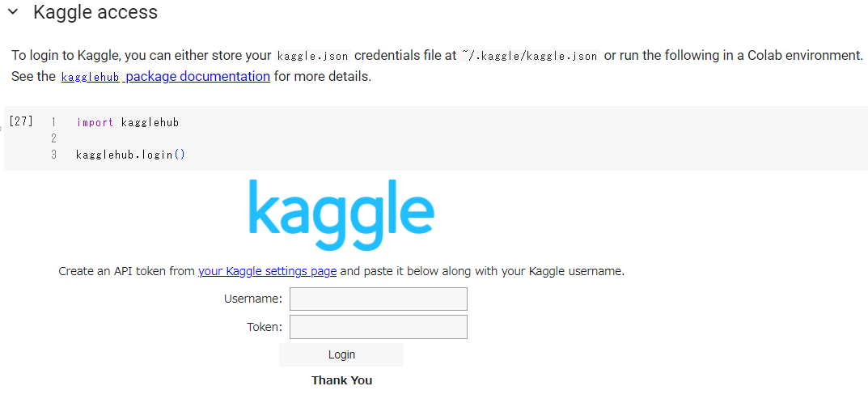Click the kaggle logo image
Image resolution: width=868 pixels, height=403 pixels.
341,215
